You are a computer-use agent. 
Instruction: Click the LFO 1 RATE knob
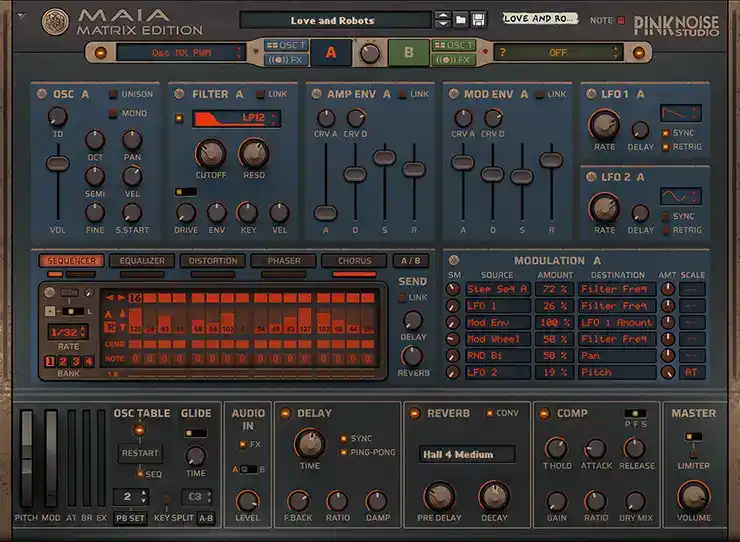(x=604, y=125)
